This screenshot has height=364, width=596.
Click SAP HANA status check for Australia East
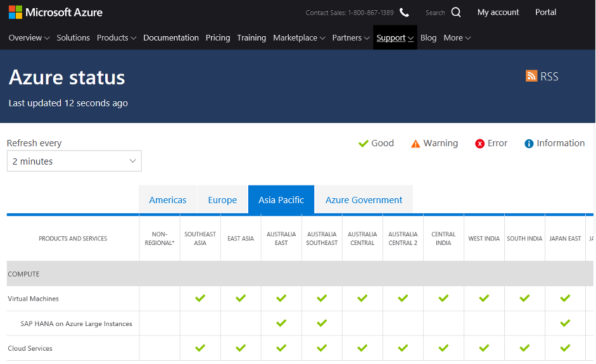tap(281, 323)
